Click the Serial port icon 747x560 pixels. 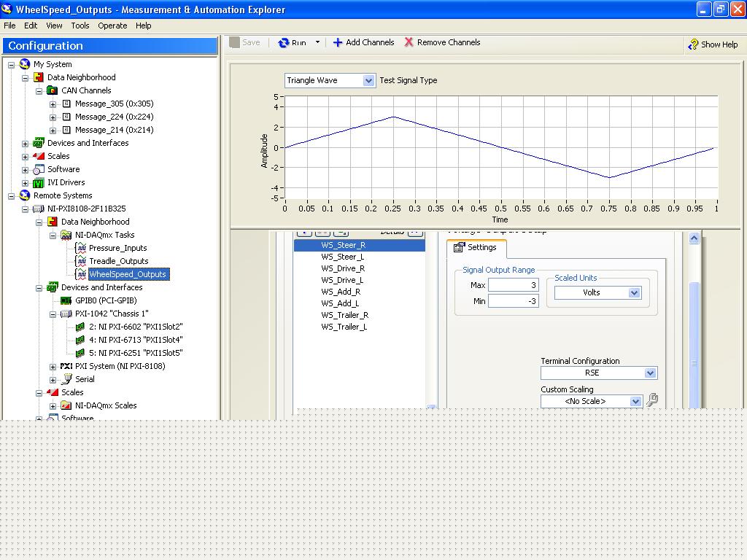pyautogui.click(x=66, y=379)
